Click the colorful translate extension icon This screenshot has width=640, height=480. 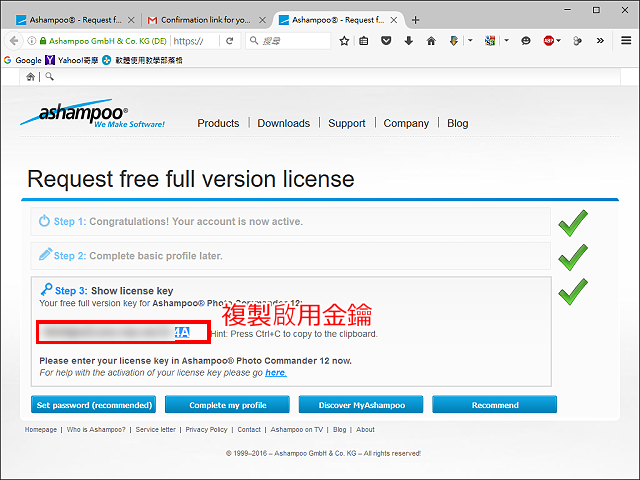click(x=490, y=41)
